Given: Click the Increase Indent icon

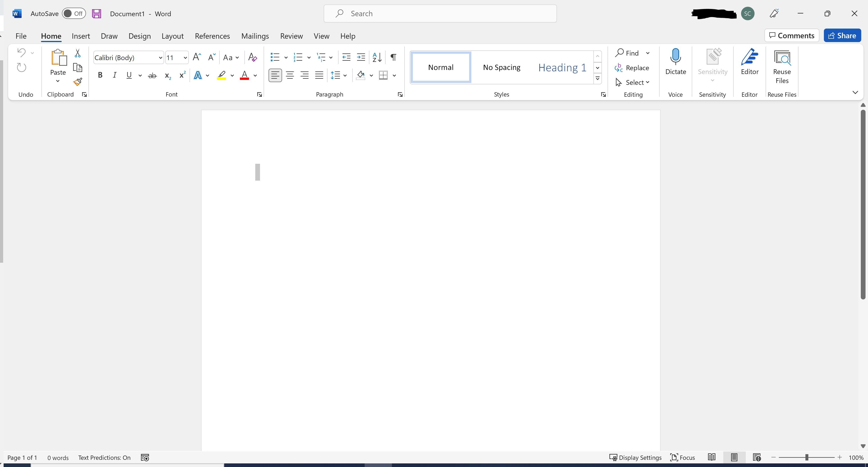Looking at the screenshot, I should click(x=361, y=57).
